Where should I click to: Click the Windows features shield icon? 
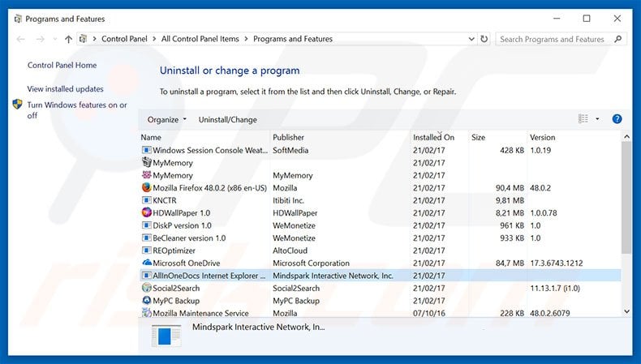pos(17,105)
